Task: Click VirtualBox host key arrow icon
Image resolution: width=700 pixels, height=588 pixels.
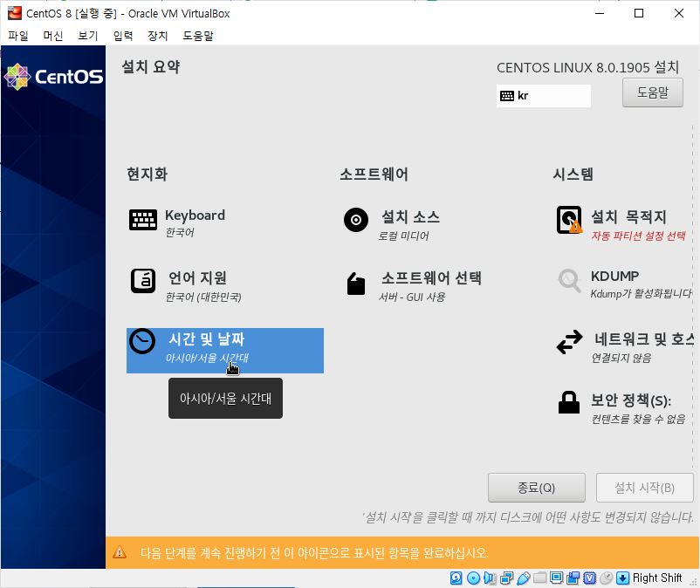Action: [623, 578]
